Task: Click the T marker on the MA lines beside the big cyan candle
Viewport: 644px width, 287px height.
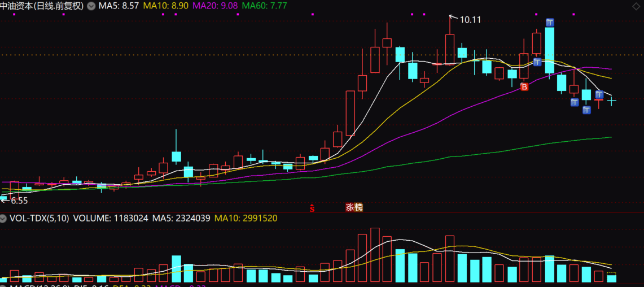Action: coord(537,62)
